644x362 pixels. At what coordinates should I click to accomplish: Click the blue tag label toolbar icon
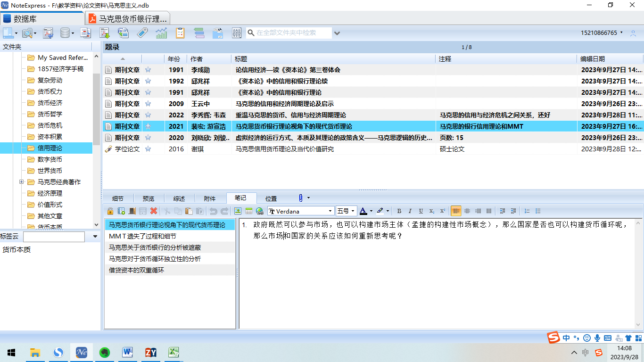click(x=142, y=33)
